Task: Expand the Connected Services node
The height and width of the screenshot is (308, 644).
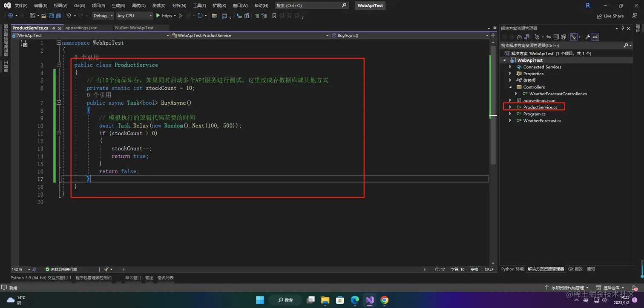Action: tap(510, 67)
